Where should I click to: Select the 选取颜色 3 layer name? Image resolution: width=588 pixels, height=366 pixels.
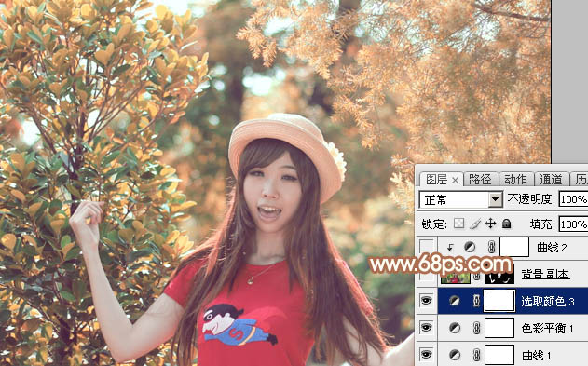point(548,301)
